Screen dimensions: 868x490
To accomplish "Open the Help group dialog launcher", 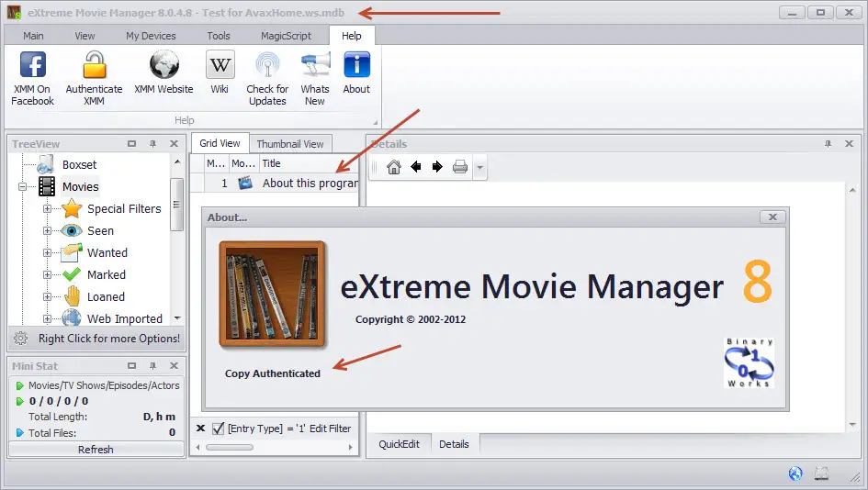I will (376, 123).
